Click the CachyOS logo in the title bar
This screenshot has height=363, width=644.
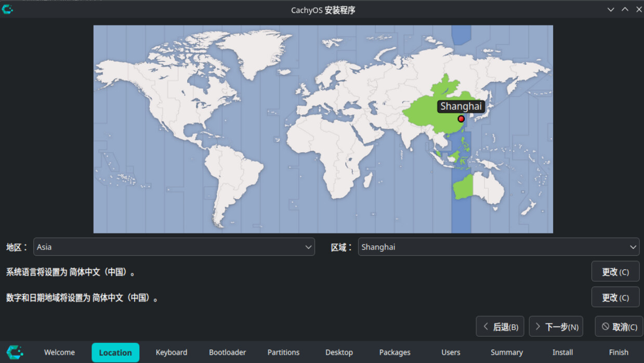7,9
